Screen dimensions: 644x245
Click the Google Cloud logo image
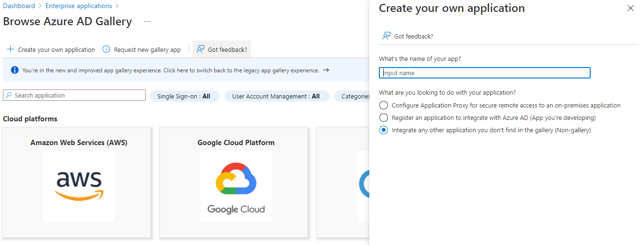(236, 186)
